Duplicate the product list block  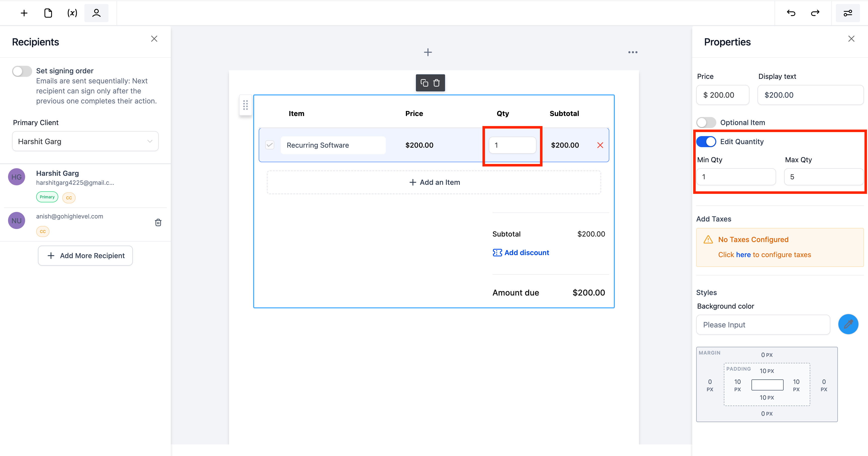coord(424,83)
